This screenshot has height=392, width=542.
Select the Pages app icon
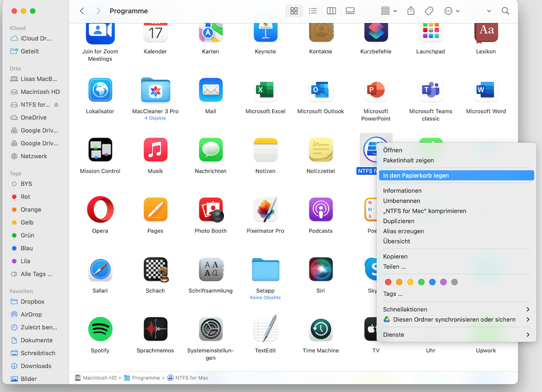[x=155, y=210]
